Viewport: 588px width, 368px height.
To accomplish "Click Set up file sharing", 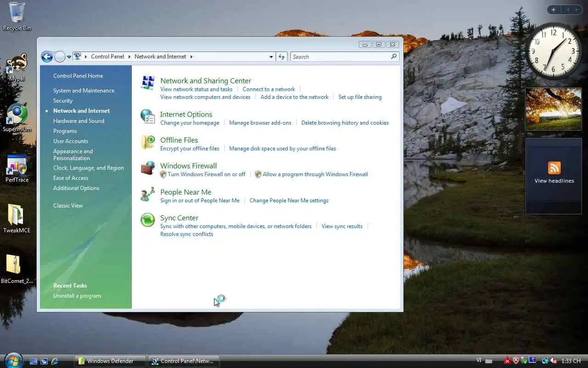I will (360, 97).
